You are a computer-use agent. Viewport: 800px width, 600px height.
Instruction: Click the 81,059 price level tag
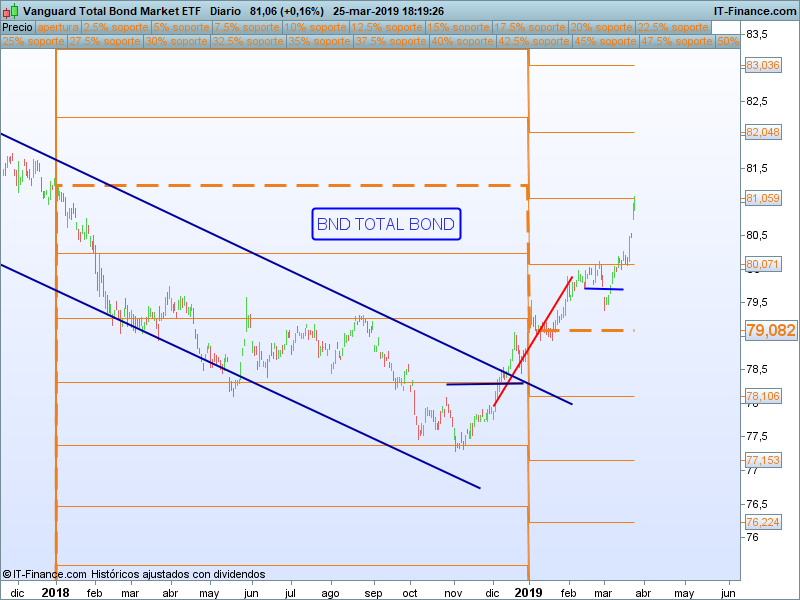(x=763, y=198)
